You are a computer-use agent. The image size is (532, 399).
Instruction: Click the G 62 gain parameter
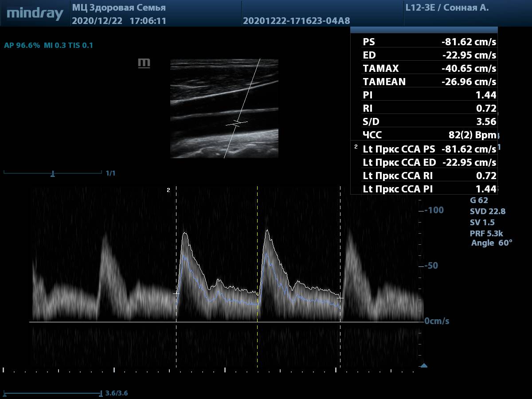coord(479,200)
